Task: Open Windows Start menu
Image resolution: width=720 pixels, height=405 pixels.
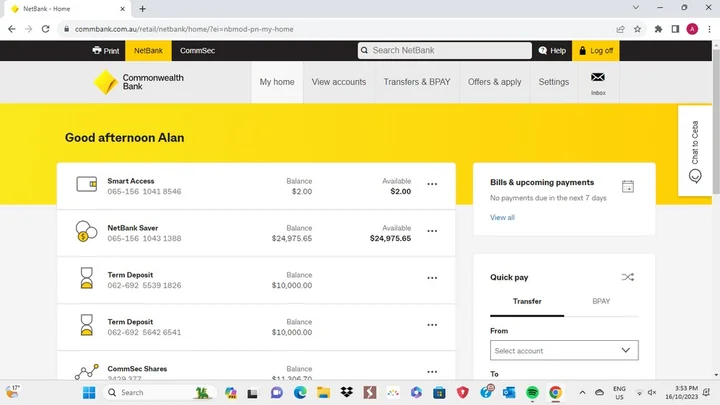Action: [89, 393]
